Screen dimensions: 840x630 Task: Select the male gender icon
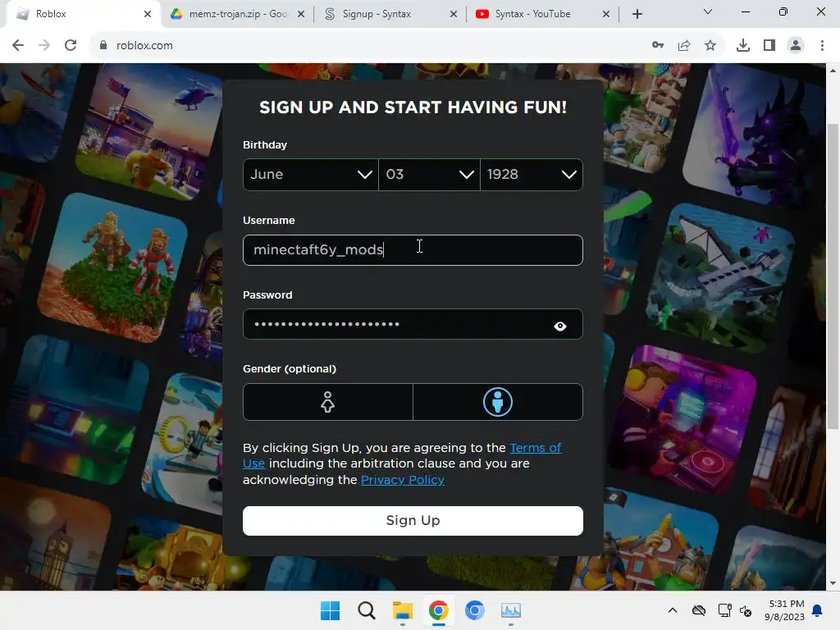tap(498, 402)
